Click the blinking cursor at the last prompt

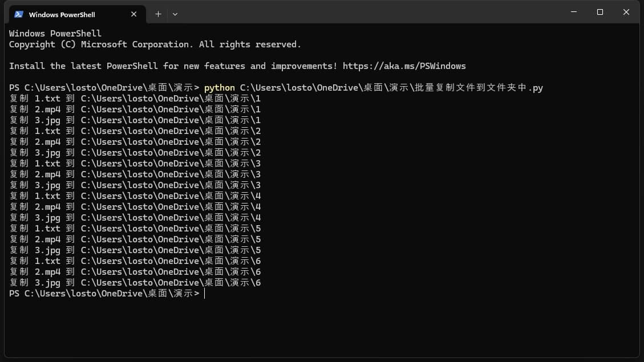pos(204,294)
